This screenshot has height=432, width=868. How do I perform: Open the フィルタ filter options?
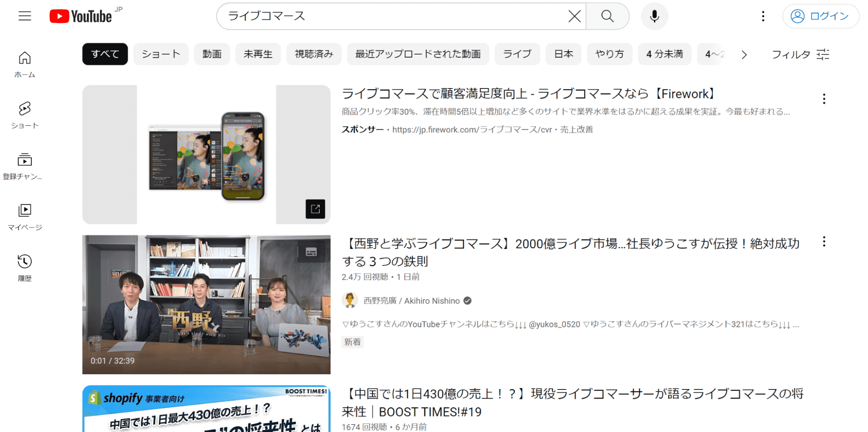[800, 54]
